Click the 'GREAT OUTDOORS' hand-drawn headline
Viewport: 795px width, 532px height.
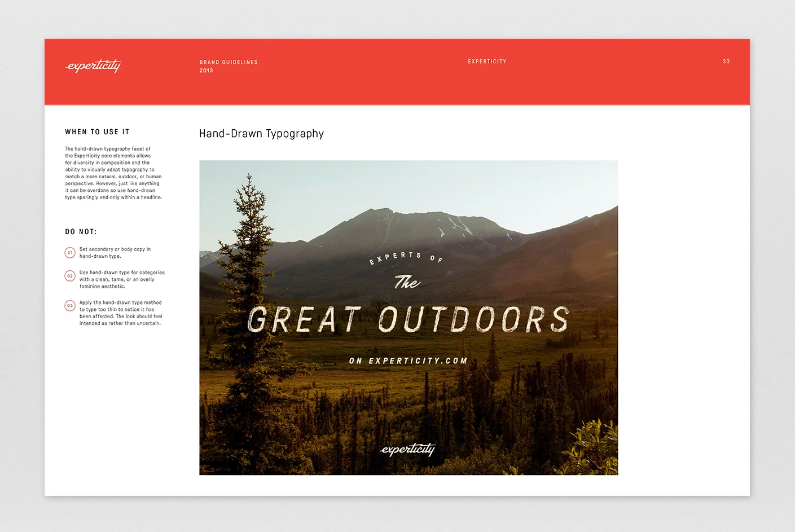(x=408, y=319)
